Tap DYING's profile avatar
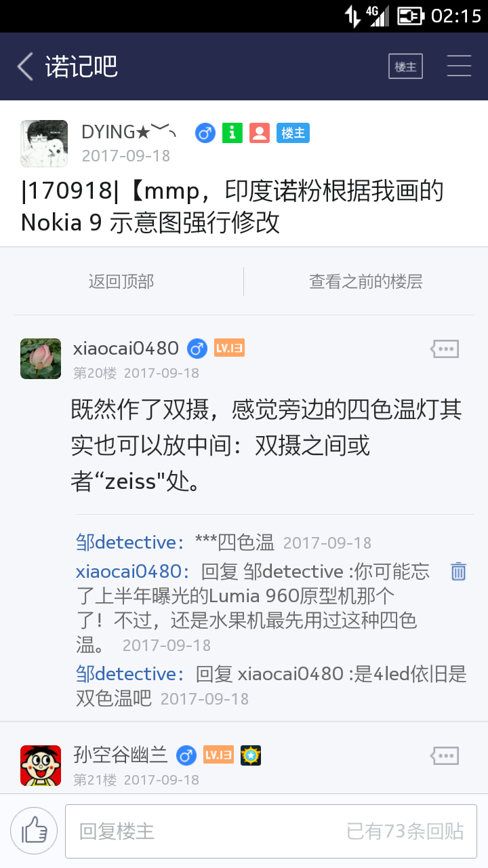This screenshot has height=868, width=488. pyautogui.click(x=44, y=144)
